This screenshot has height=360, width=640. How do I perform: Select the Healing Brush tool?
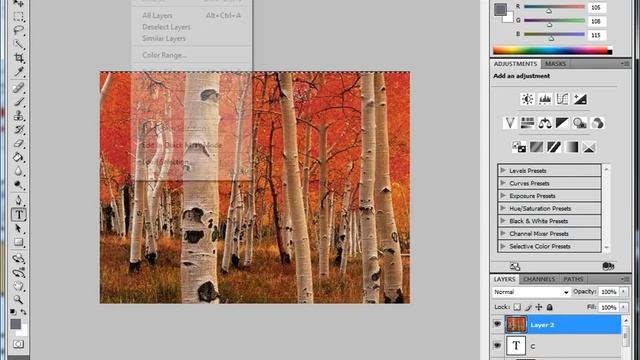pos(18,87)
